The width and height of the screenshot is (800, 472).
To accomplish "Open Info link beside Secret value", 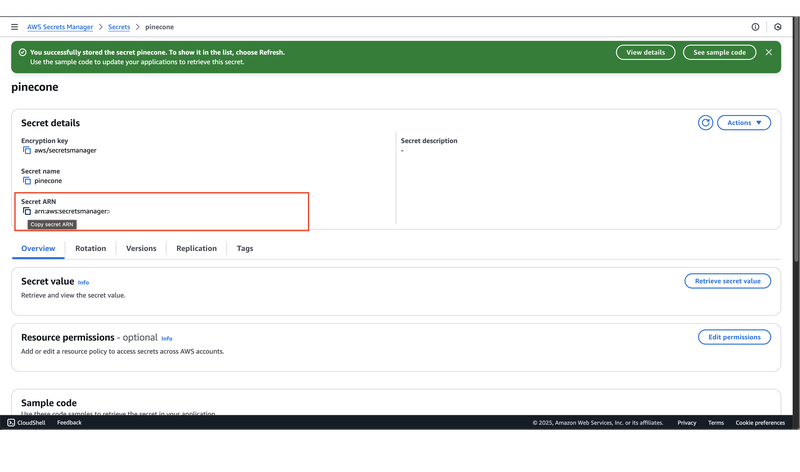I will coord(83,283).
